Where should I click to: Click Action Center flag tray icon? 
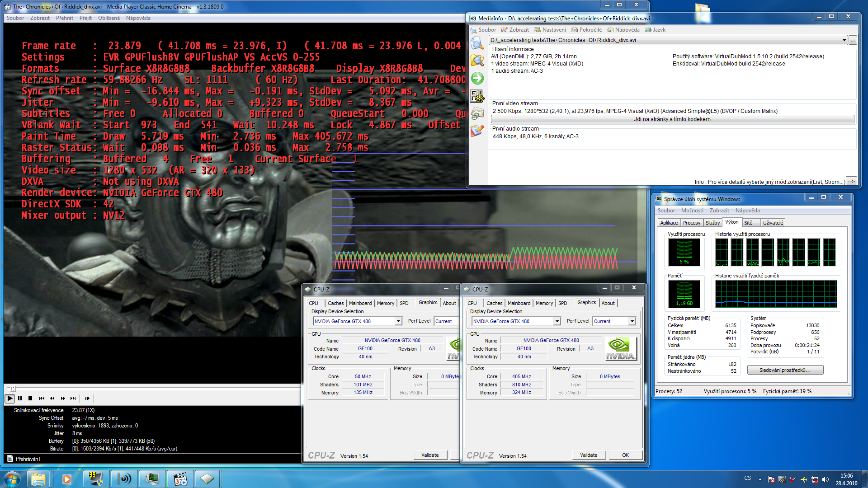[x=771, y=479]
